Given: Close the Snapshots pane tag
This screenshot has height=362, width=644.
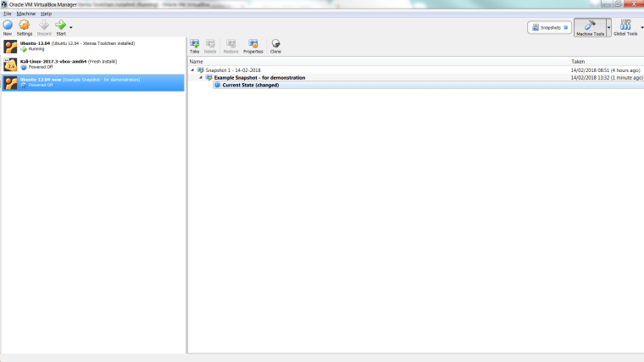Looking at the screenshot, I should 565,27.
